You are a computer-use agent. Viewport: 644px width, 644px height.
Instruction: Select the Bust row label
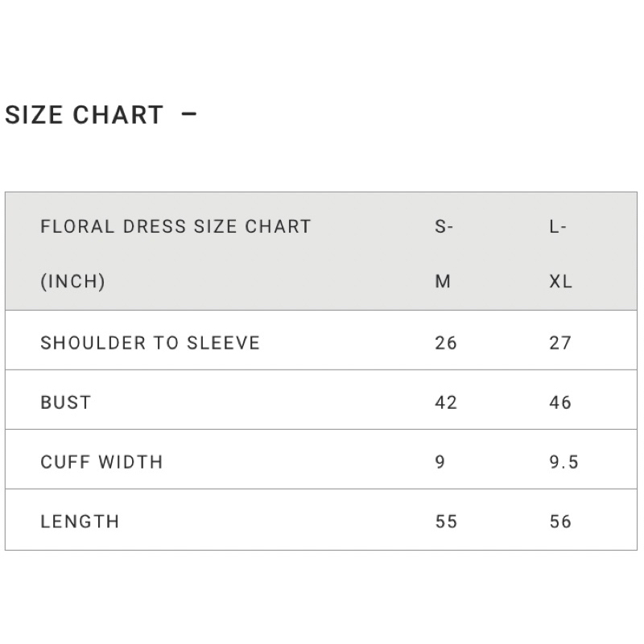(65, 402)
